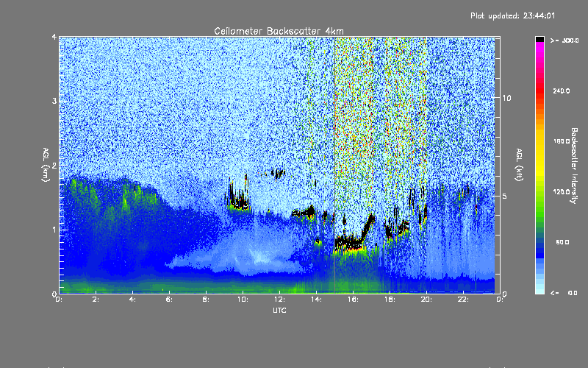Click the right 'AGL (kft)' axis label
Screen dimensions: 588x368
click(519, 165)
